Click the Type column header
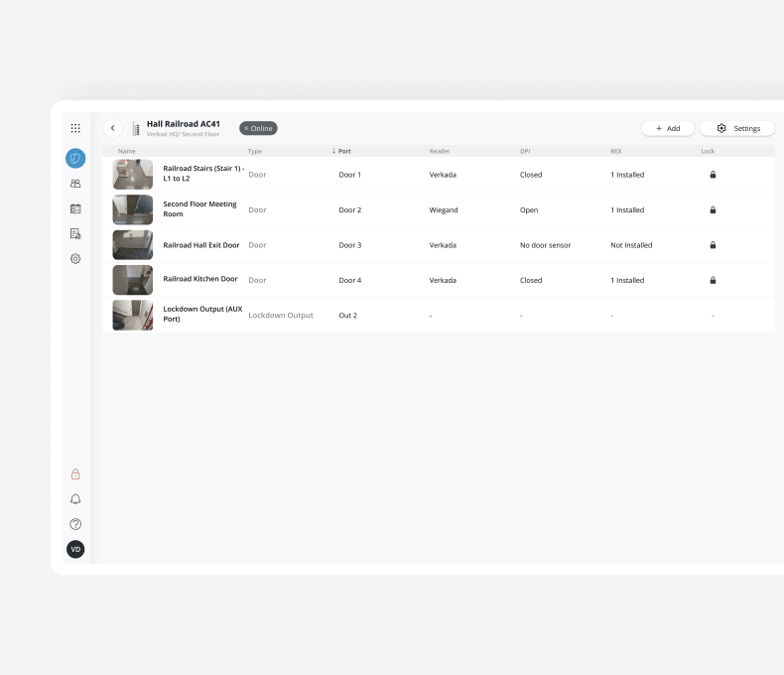Viewport: 784px width, 675px height. coord(255,151)
